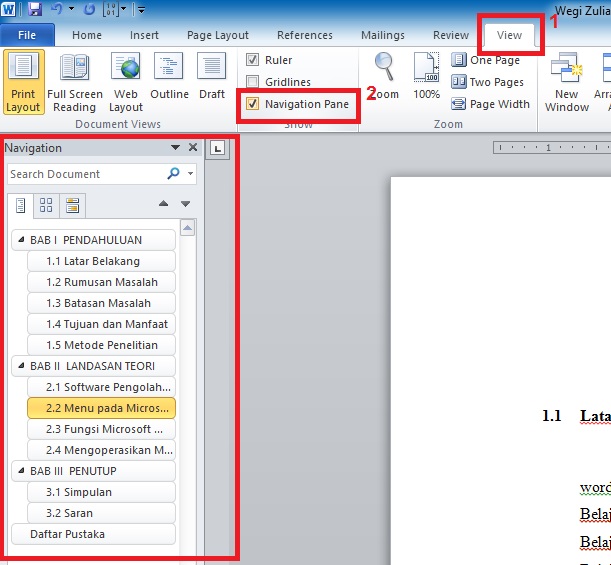Open the References tab
The height and width of the screenshot is (565, 611).
[305, 35]
